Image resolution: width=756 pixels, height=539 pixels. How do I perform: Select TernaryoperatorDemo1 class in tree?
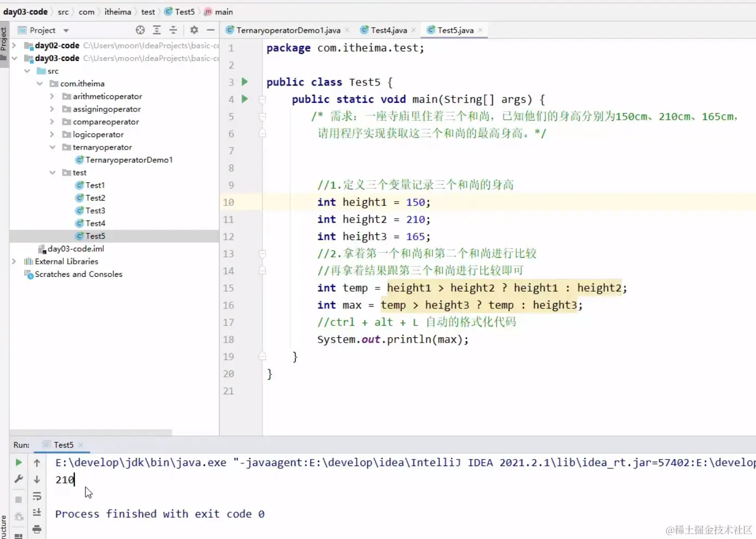124,160
